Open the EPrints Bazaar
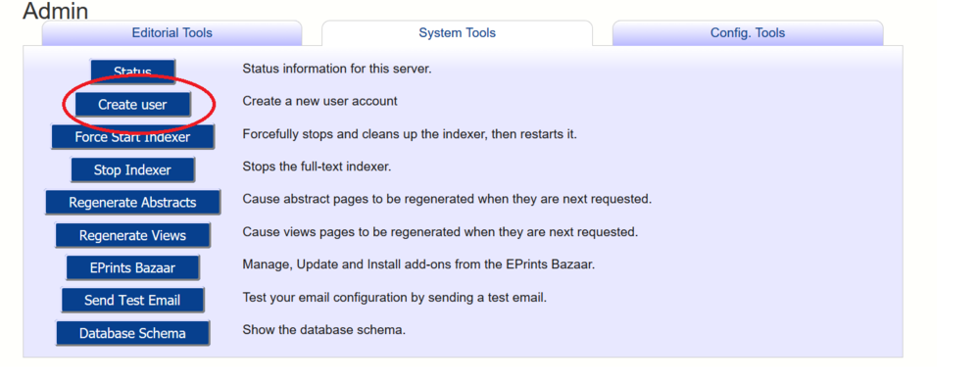The image size is (980, 382). click(132, 267)
